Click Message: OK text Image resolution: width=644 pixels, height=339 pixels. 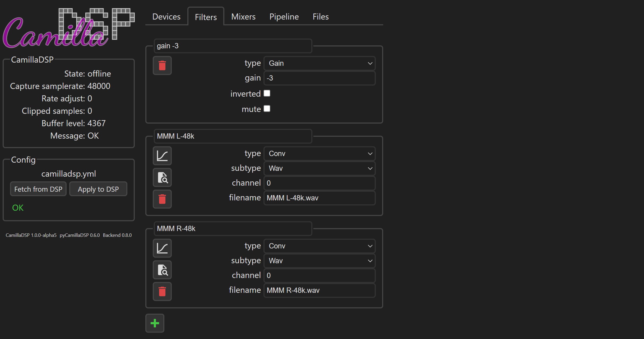point(75,136)
